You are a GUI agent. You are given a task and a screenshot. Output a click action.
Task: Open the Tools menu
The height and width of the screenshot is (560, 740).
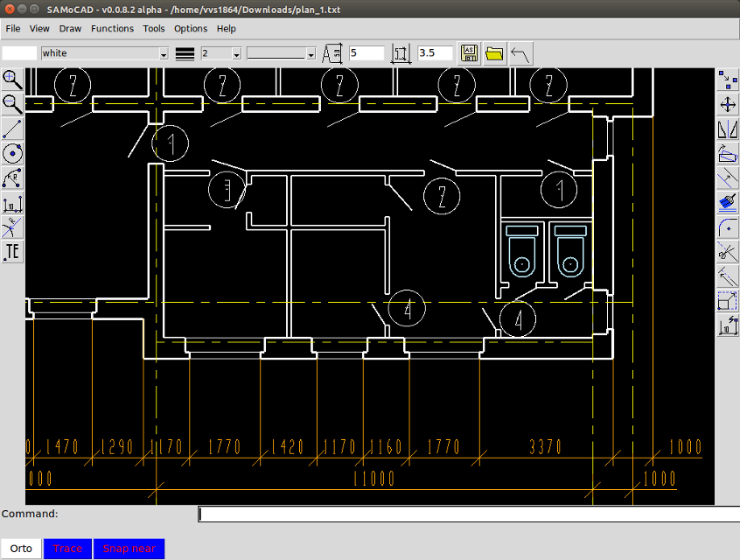(154, 29)
